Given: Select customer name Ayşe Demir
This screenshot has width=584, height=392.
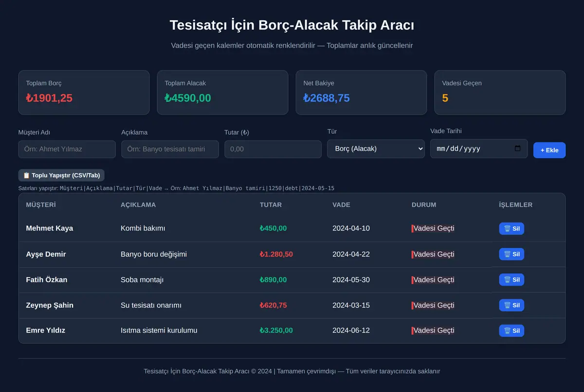Looking at the screenshot, I should [46, 254].
